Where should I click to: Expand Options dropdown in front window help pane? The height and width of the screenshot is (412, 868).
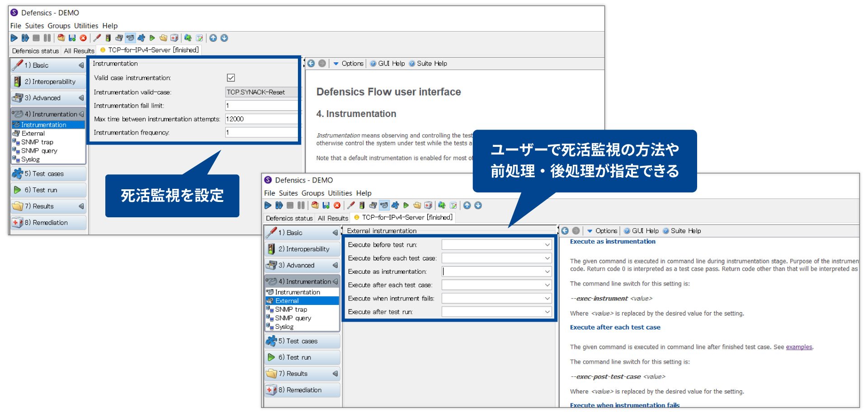click(602, 231)
